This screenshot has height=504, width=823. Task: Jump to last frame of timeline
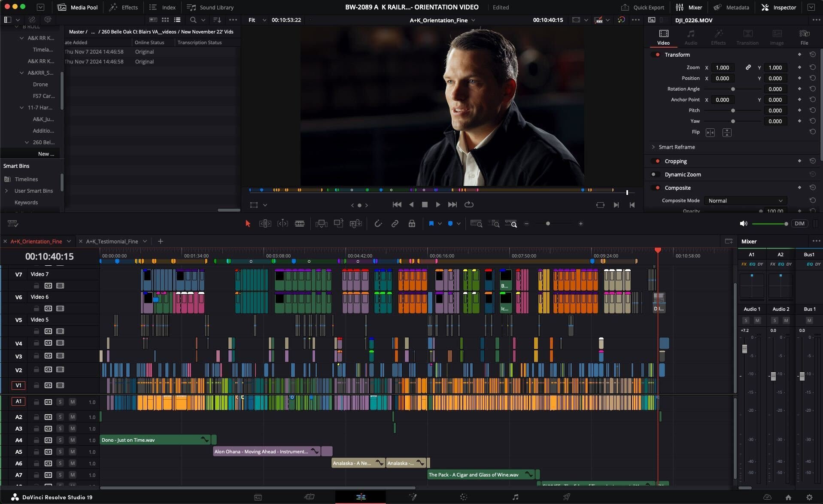pos(452,205)
